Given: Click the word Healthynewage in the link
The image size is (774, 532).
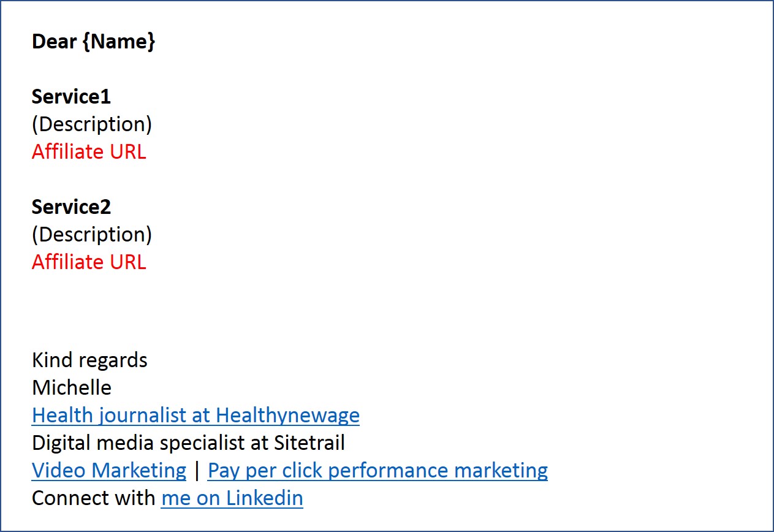Looking at the screenshot, I should (x=288, y=416).
